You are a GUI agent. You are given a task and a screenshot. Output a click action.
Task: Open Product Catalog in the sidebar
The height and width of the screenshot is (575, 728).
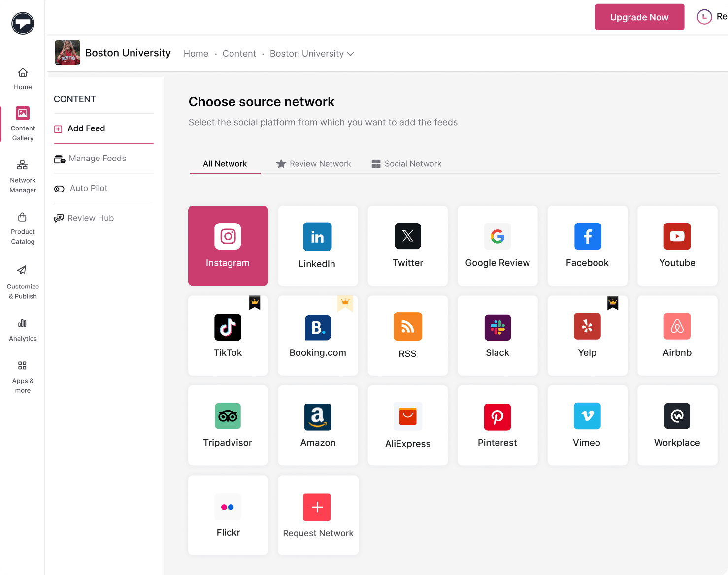(23, 229)
